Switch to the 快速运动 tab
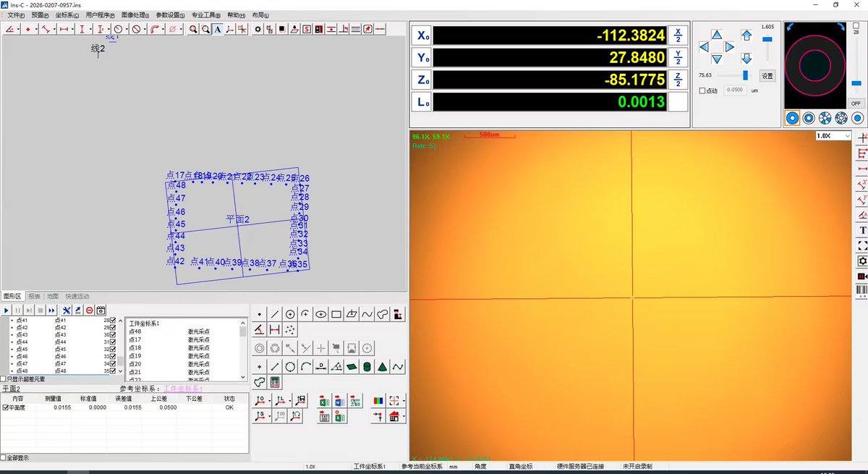Screen dimensions: 868x474 77,296
